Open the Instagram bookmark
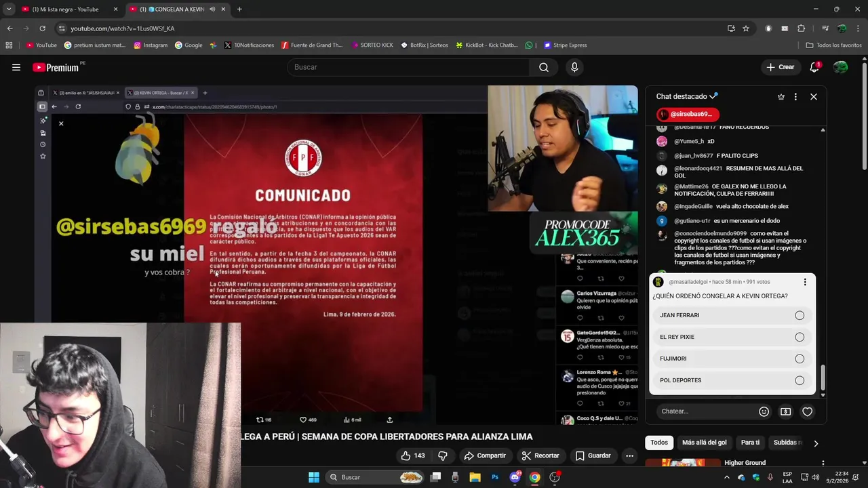 [151, 45]
